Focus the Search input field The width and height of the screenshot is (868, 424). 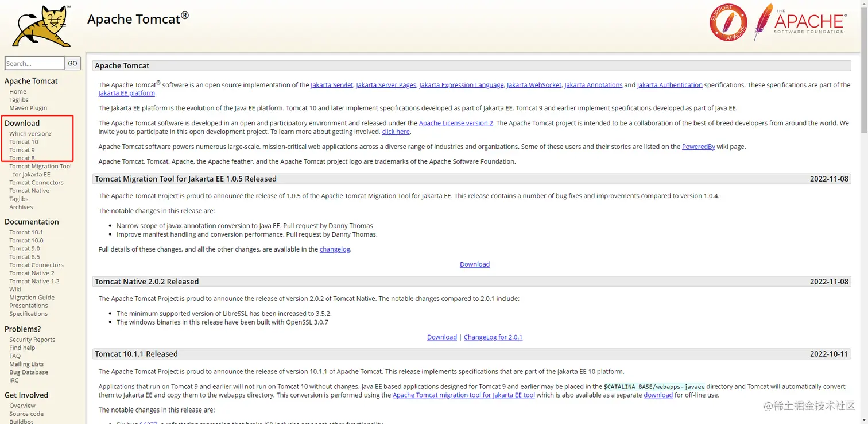pos(34,63)
